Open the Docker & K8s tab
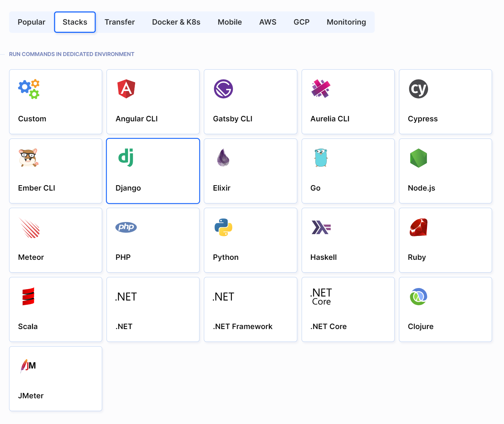 pyautogui.click(x=176, y=22)
